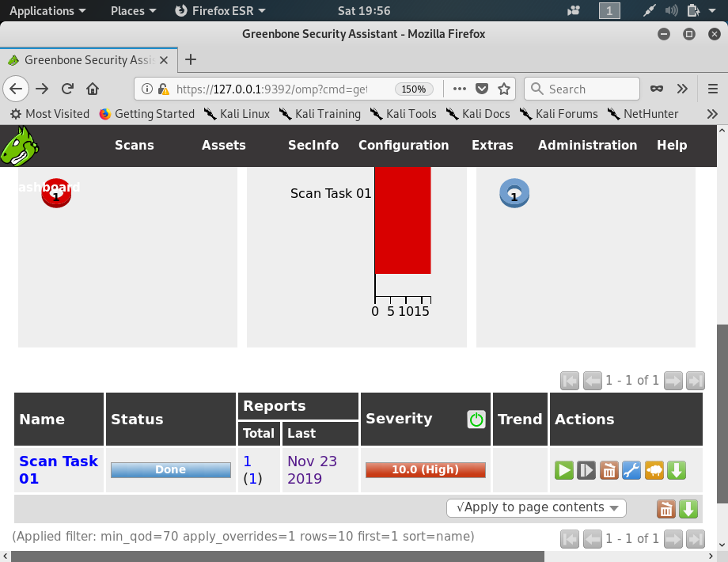The image size is (728, 562).
Task: Go forward with the Firefox forward arrow
Action: 42,89
